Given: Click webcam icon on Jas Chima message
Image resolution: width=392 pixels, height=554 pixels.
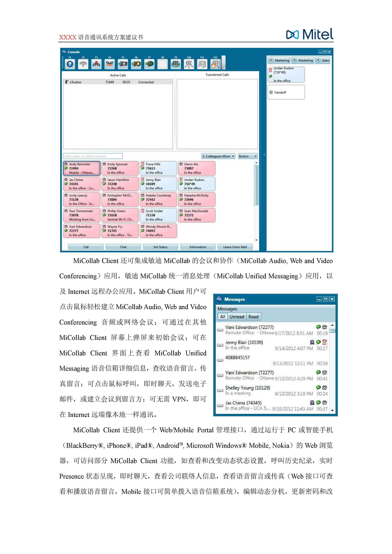Looking at the screenshot, I should coord(312,402).
